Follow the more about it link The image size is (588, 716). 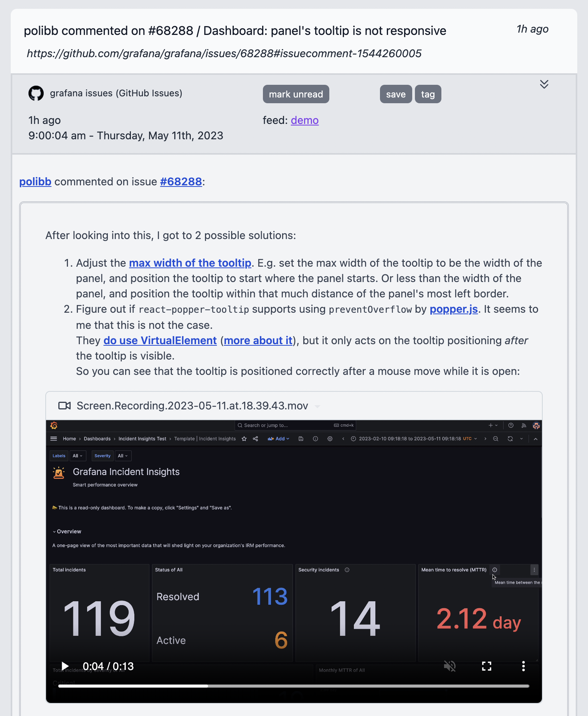click(258, 340)
